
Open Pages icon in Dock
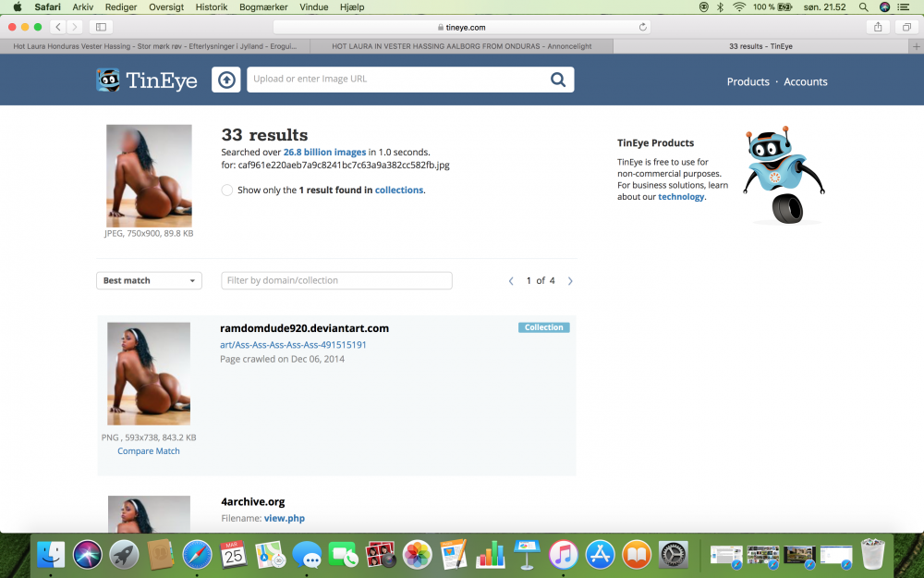[x=454, y=555]
